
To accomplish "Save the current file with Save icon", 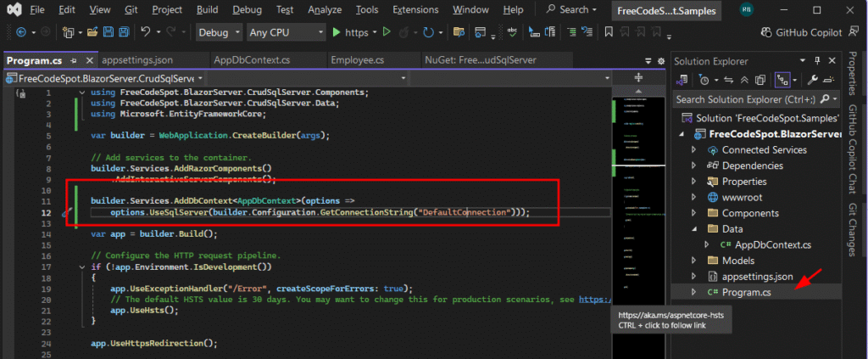I will tap(108, 33).
